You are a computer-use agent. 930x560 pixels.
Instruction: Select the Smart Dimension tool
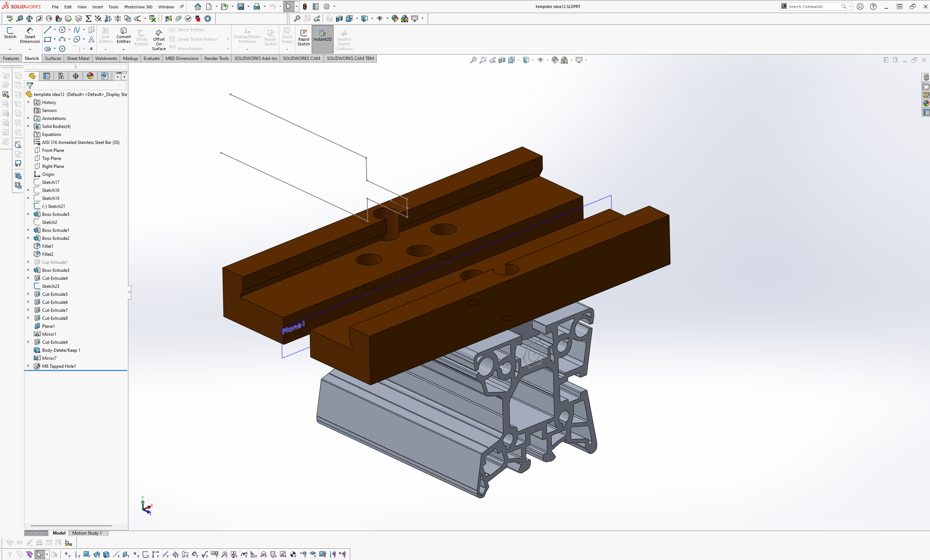tap(30, 35)
